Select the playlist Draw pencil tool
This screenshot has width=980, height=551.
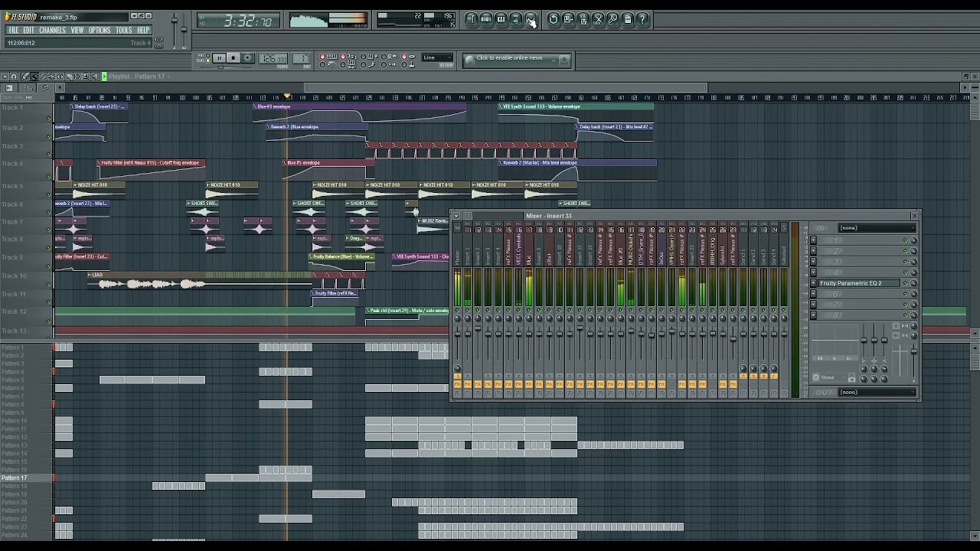(x=25, y=77)
